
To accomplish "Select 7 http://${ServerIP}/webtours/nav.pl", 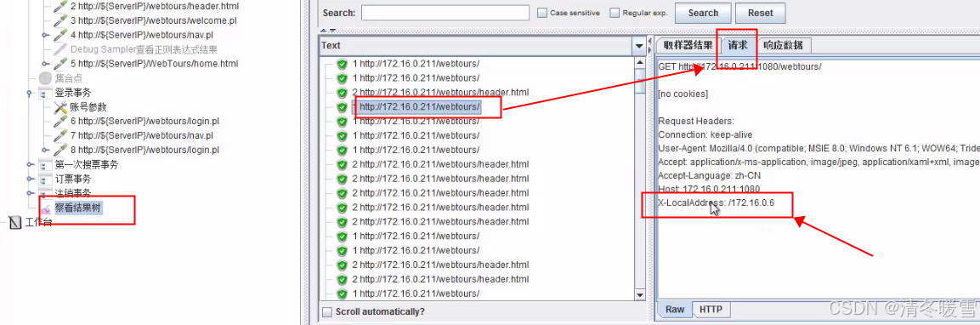I will coord(142,136).
